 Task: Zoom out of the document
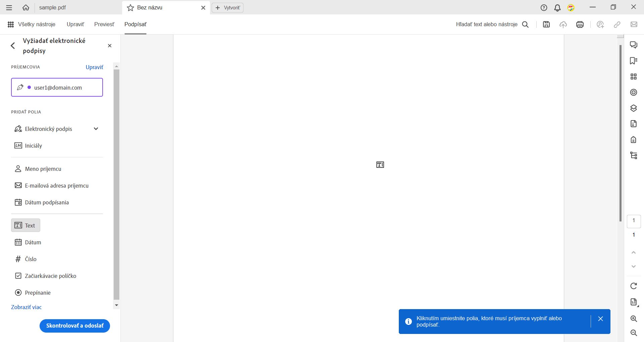(634, 333)
